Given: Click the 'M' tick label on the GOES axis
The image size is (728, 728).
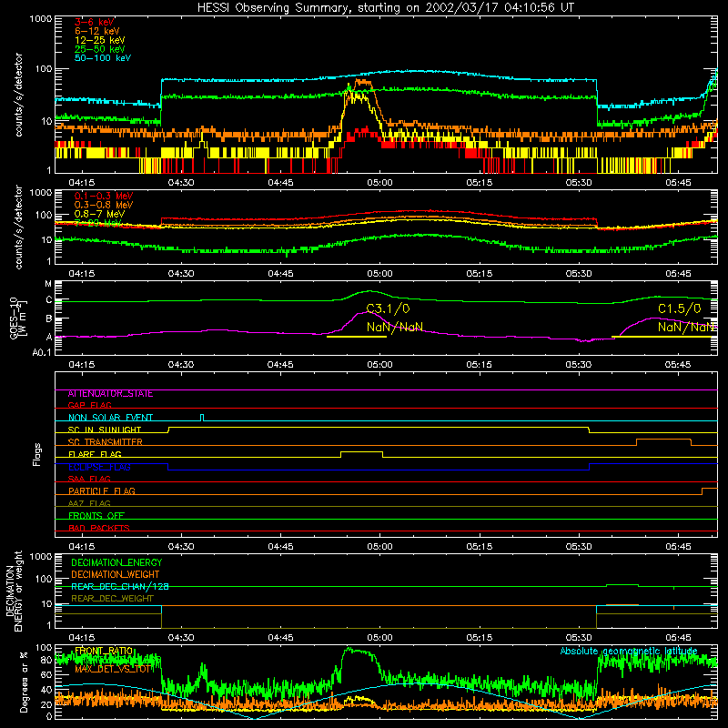Looking at the screenshot, I should click(x=48, y=284).
